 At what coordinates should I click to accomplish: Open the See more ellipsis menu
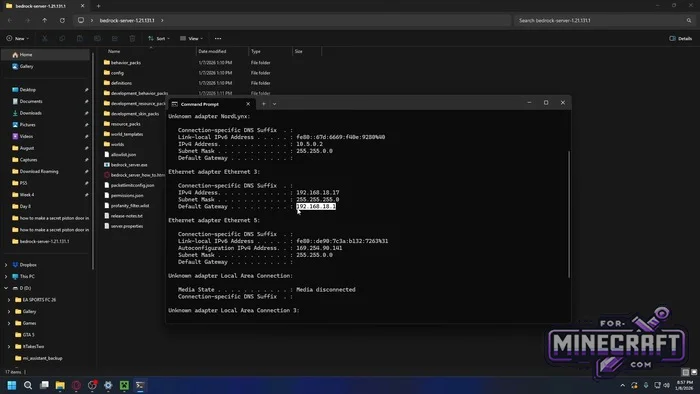click(x=218, y=38)
